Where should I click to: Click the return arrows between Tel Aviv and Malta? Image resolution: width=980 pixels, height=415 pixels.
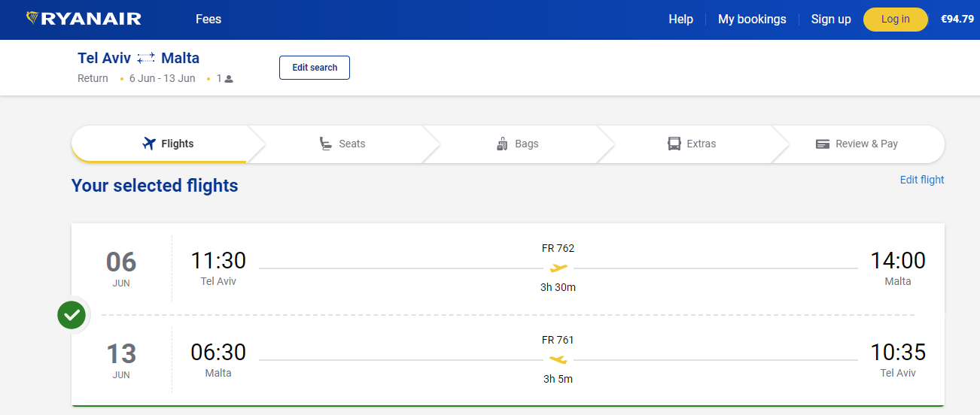click(146, 58)
